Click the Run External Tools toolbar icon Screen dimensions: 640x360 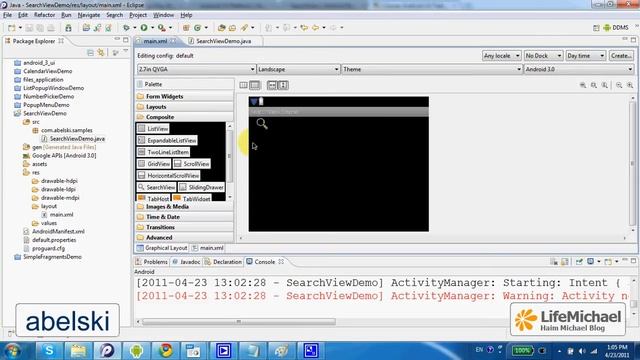162,28
